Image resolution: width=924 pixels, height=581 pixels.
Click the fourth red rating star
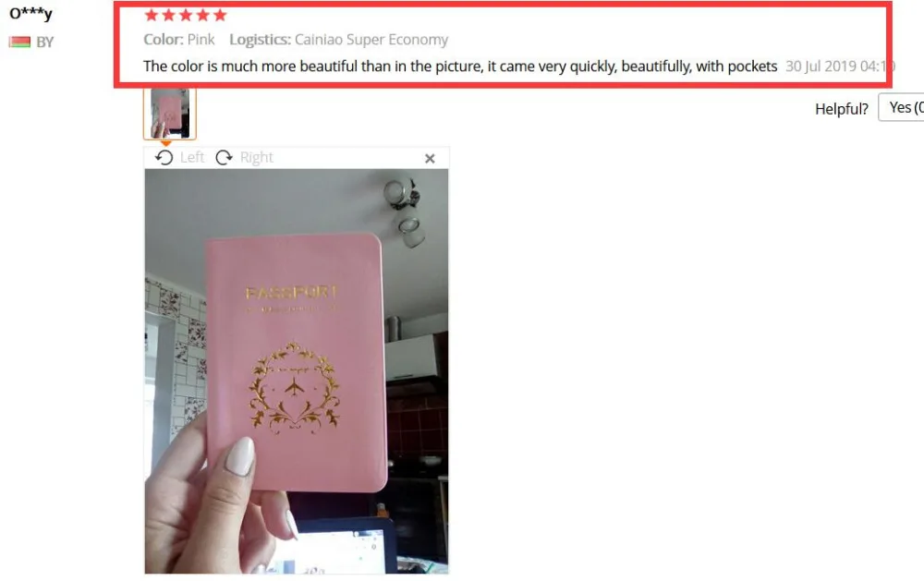pos(202,15)
